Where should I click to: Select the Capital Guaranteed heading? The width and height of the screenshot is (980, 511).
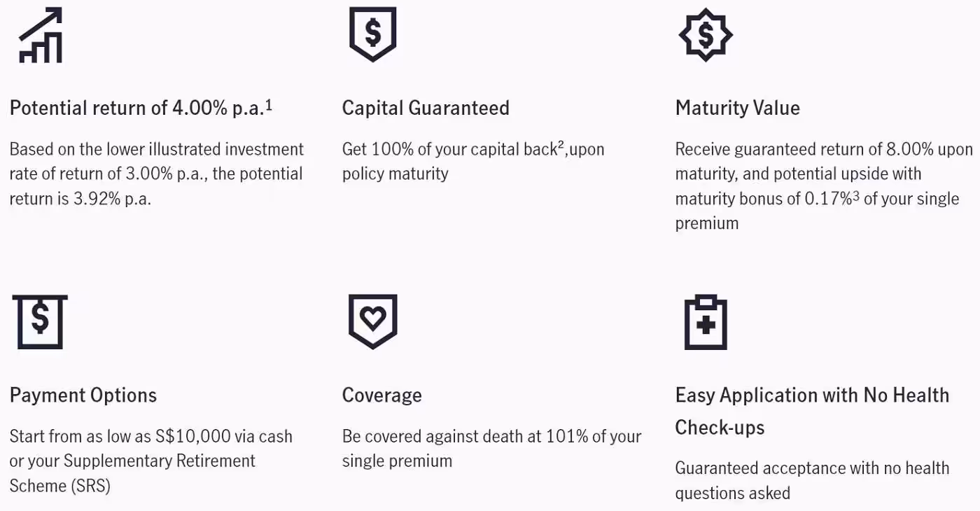pos(426,108)
